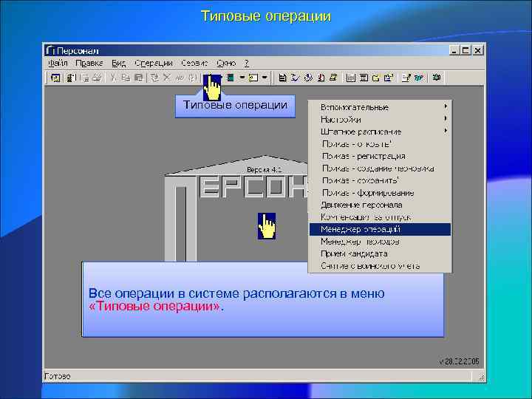Click the greyed-out Paste icon
Image resolution: width=532 pixels, height=399 pixels.
point(138,78)
